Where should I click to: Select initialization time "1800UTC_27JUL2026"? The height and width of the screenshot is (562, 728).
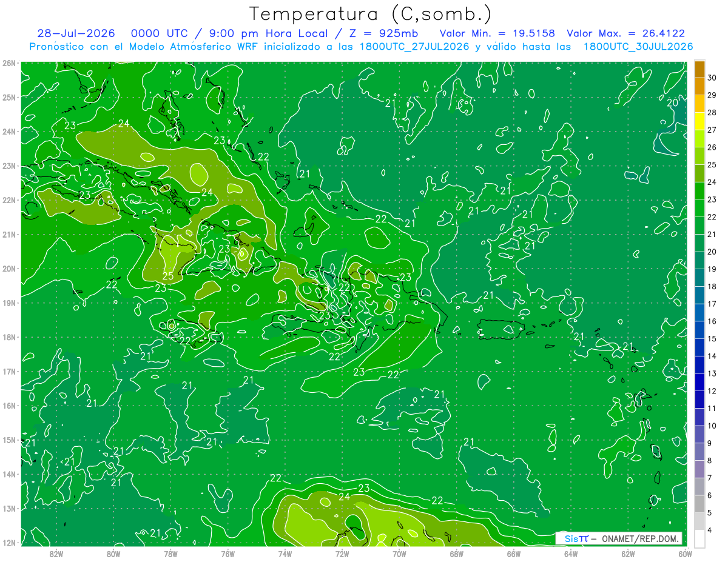(414, 46)
